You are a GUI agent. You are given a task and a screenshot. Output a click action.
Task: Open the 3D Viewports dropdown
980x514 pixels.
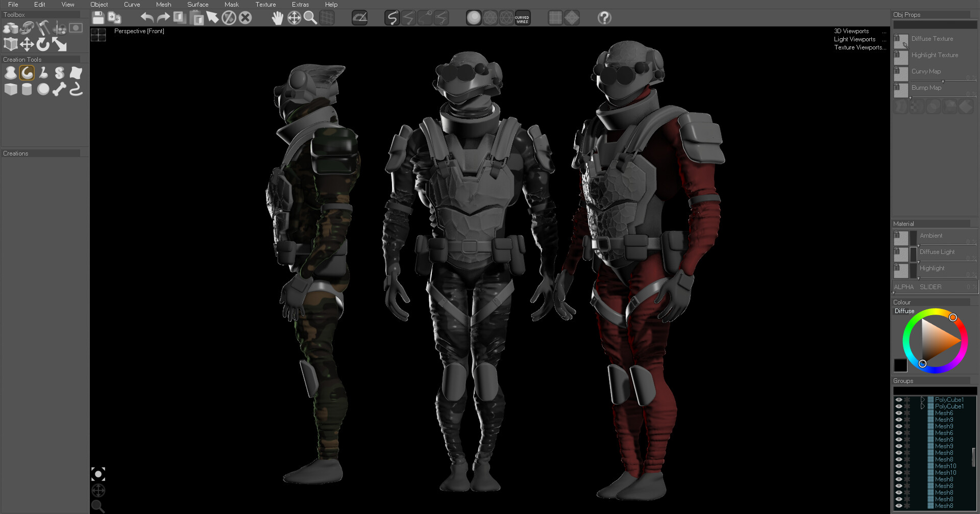pyautogui.click(x=852, y=31)
